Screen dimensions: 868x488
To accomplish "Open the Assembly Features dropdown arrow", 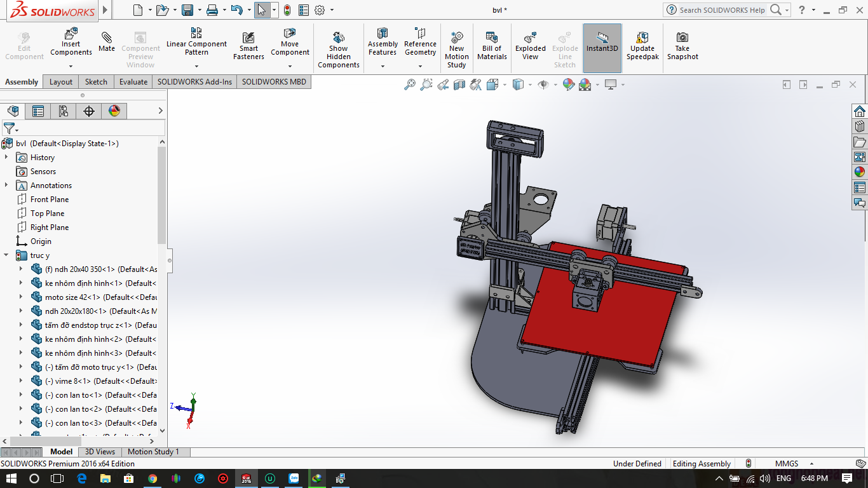I will [383, 66].
